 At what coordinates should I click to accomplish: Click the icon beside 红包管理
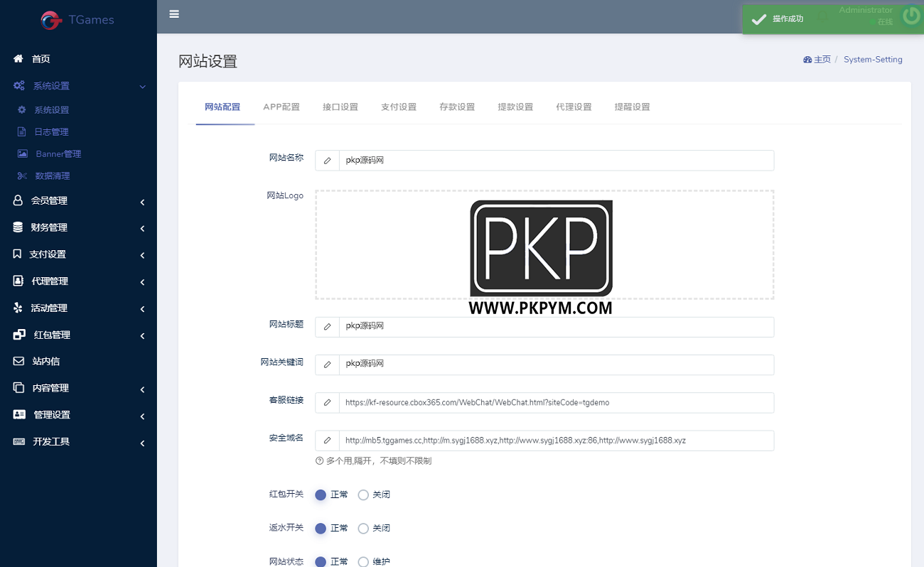click(19, 335)
